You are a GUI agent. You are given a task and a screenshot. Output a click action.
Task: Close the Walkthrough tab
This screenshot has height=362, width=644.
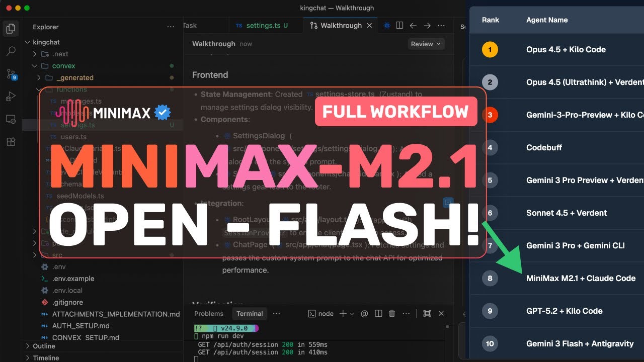(369, 25)
